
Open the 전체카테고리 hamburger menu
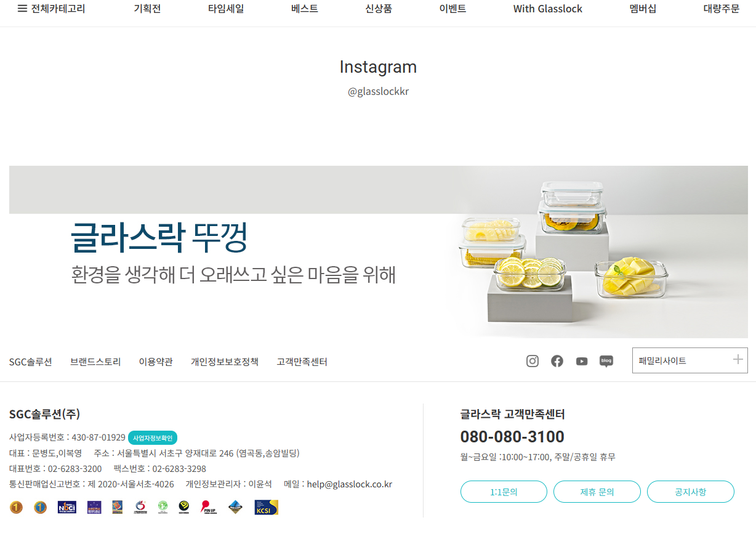[52, 9]
